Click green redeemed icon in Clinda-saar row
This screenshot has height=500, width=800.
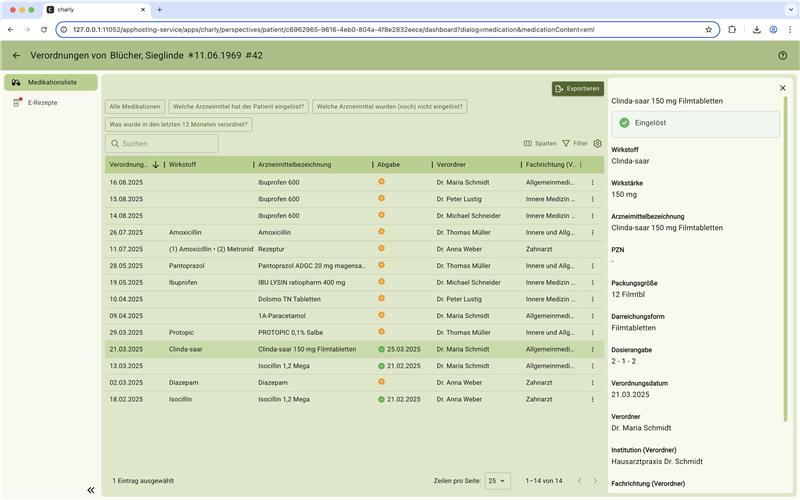(x=381, y=349)
